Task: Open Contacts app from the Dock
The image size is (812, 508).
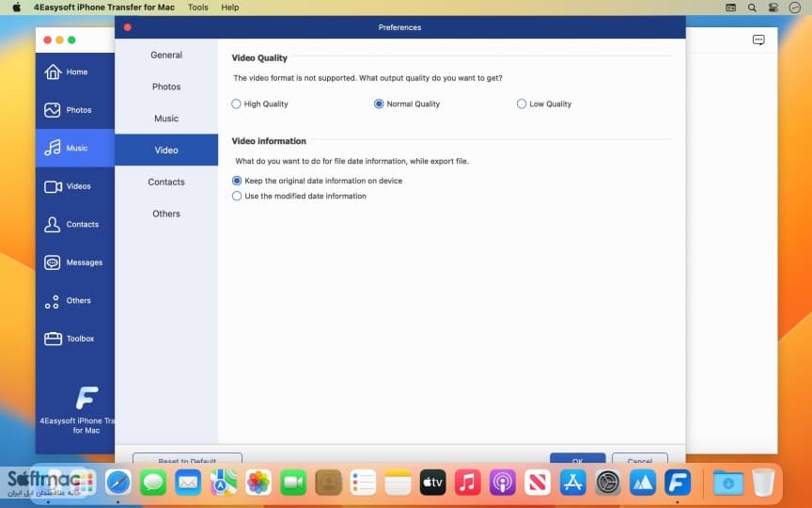Action: [328, 483]
